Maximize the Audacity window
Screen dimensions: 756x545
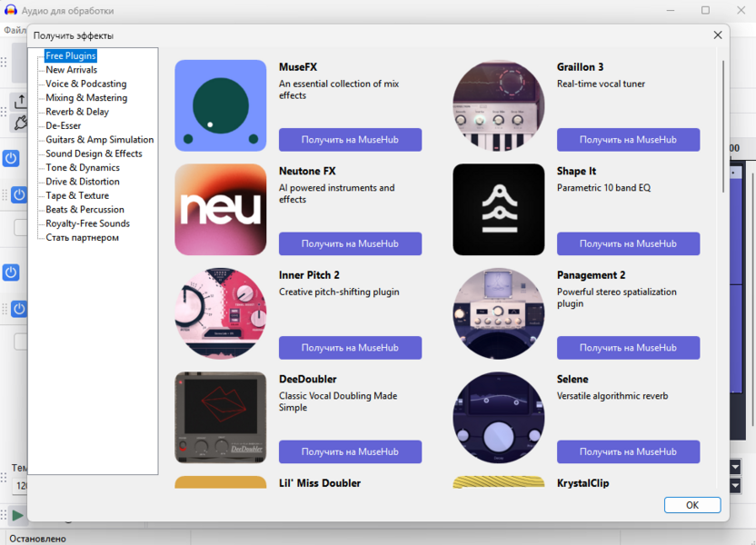(705, 10)
